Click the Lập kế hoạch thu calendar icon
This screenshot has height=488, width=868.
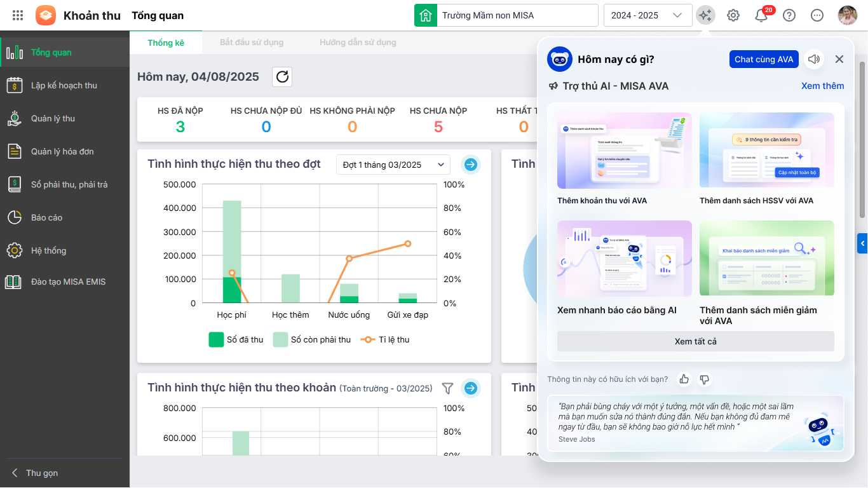pyautogui.click(x=15, y=85)
